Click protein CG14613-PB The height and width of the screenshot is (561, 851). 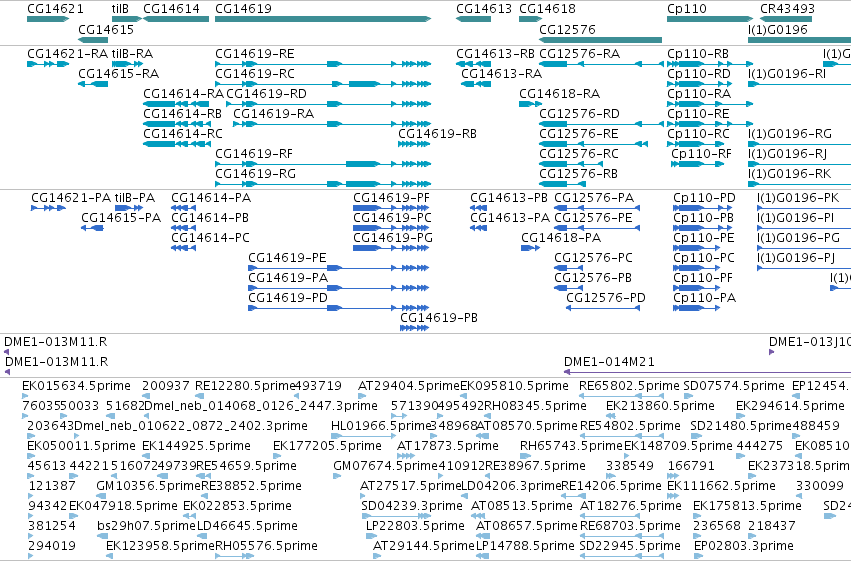(509, 198)
